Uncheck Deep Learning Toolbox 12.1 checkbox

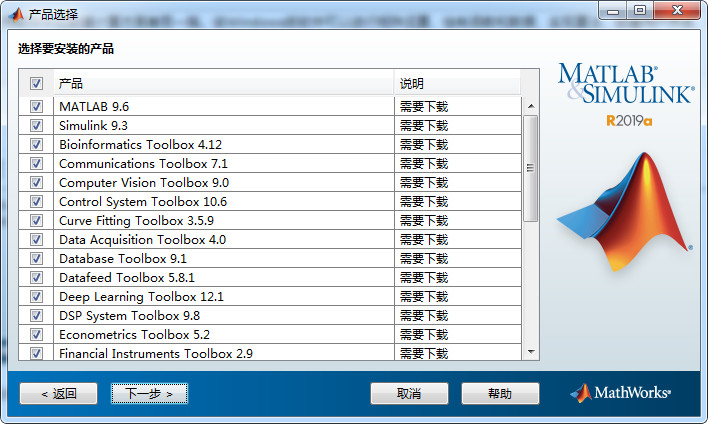[x=36, y=296]
